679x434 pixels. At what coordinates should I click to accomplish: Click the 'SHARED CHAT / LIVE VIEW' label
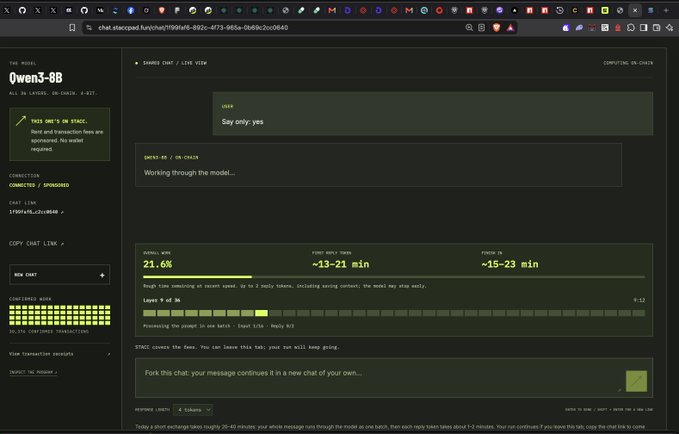tap(175, 63)
